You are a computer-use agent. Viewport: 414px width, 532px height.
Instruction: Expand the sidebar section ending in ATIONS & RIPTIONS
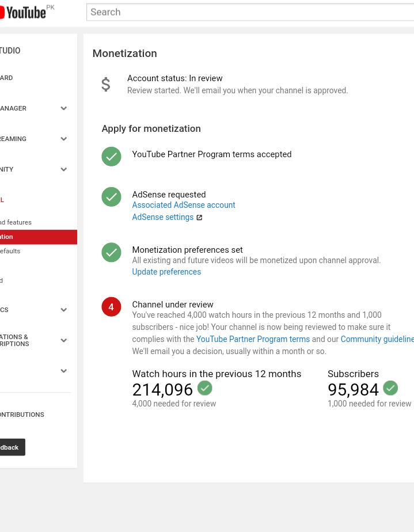63,340
